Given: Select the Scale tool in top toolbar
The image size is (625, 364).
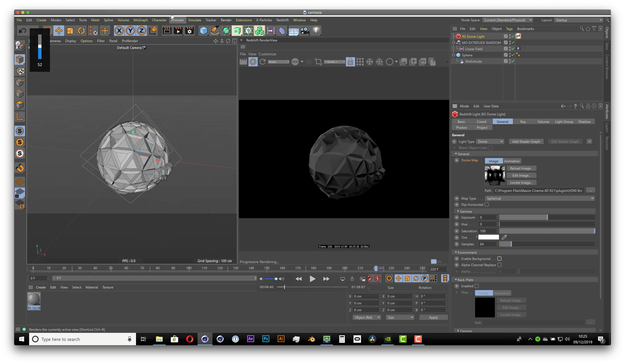Looking at the screenshot, I should point(70,31).
